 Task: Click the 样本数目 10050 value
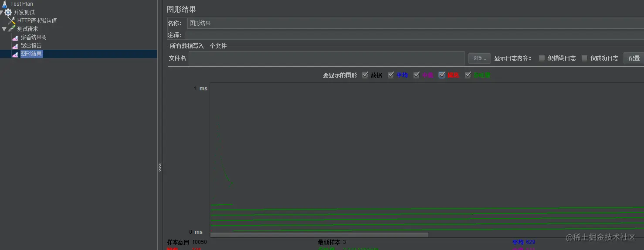(x=199, y=242)
